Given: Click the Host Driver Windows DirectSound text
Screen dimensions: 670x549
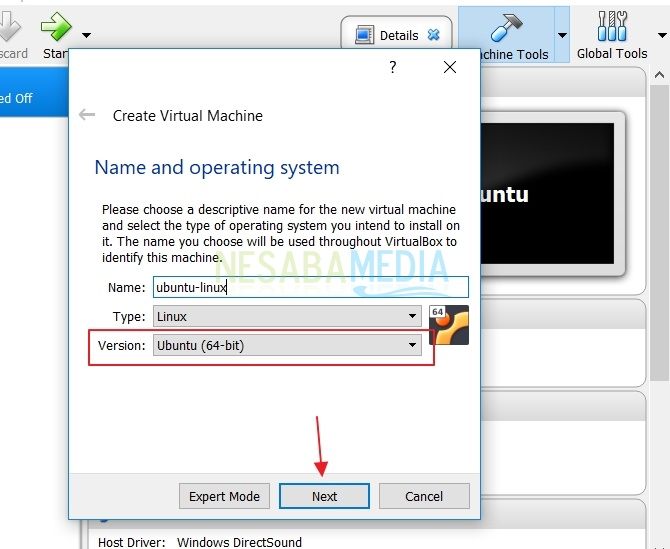Looking at the screenshot, I should point(200,542).
